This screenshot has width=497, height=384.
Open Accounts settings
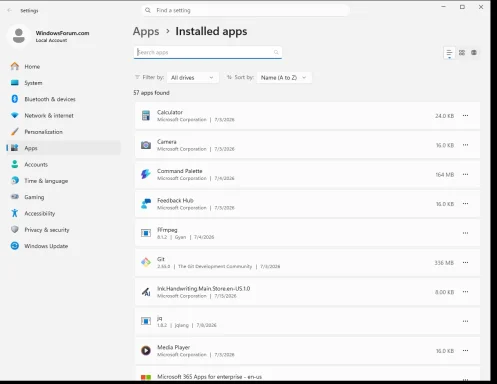pyautogui.click(x=63, y=164)
